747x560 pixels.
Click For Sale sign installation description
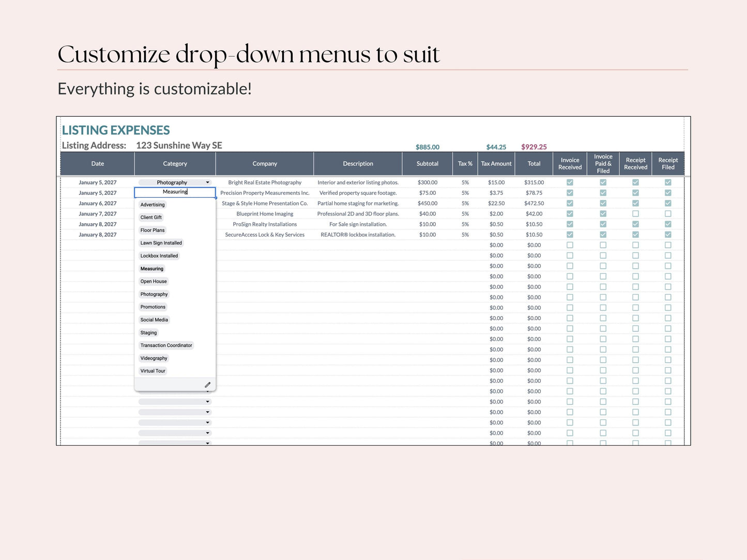click(x=358, y=224)
